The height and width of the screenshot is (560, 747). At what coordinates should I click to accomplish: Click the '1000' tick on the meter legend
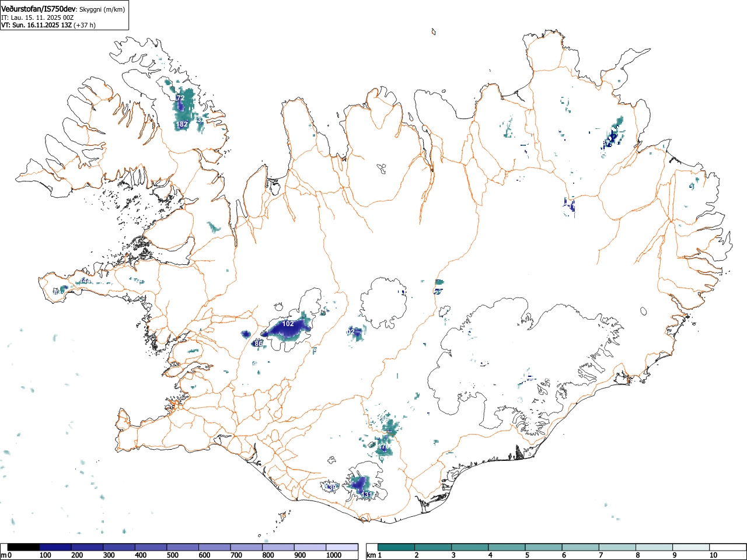pos(334,555)
